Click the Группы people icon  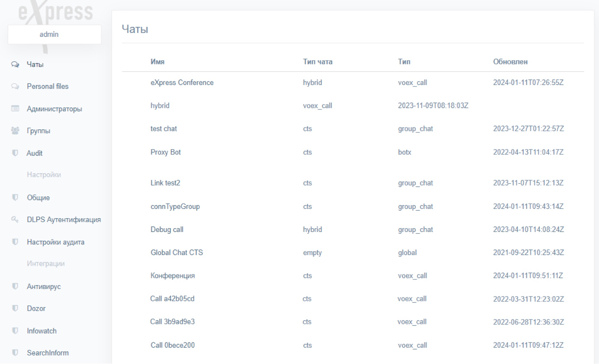pos(15,131)
